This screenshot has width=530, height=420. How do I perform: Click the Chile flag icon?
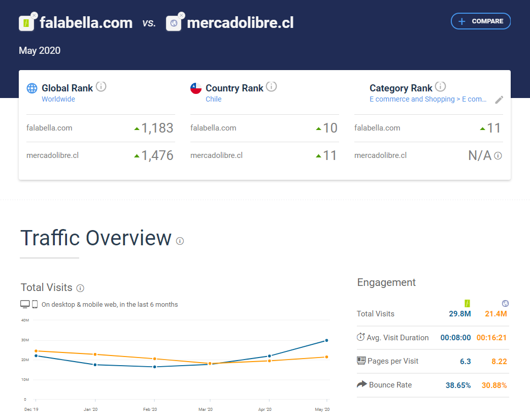(x=196, y=88)
